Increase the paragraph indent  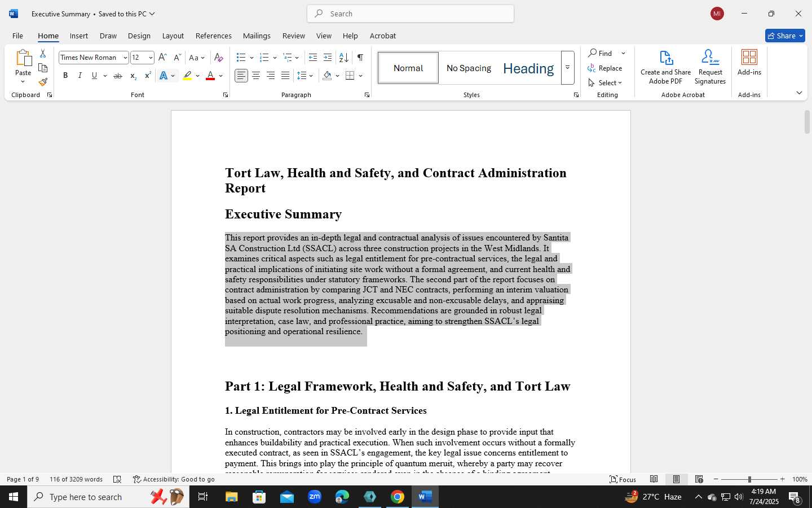pyautogui.click(x=328, y=58)
